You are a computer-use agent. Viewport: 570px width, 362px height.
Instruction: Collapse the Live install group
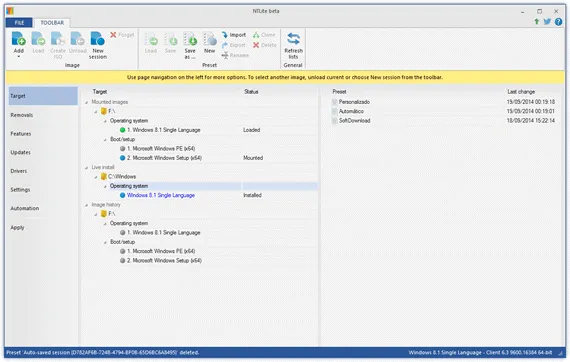click(87, 168)
